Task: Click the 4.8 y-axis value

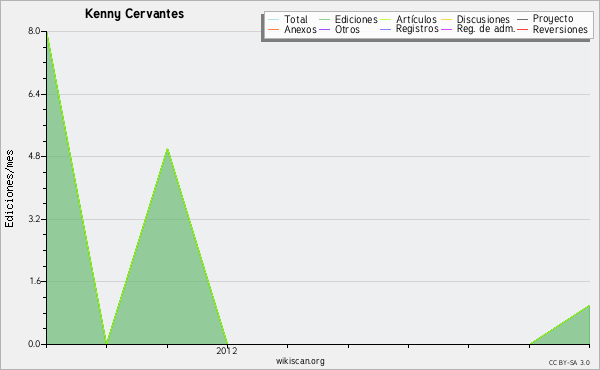Action: tap(34, 156)
